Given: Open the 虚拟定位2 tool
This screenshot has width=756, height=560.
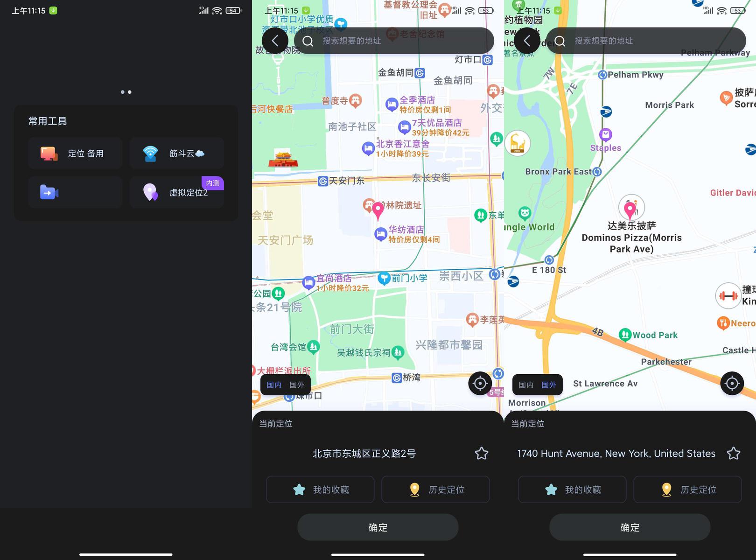Looking at the screenshot, I should tap(177, 192).
